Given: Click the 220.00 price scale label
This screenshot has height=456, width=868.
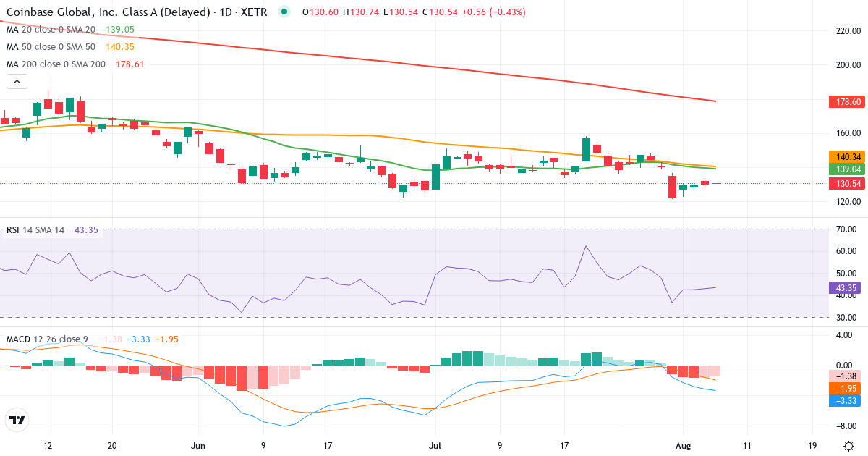Looking at the screenshot, I should pos(848,31).
